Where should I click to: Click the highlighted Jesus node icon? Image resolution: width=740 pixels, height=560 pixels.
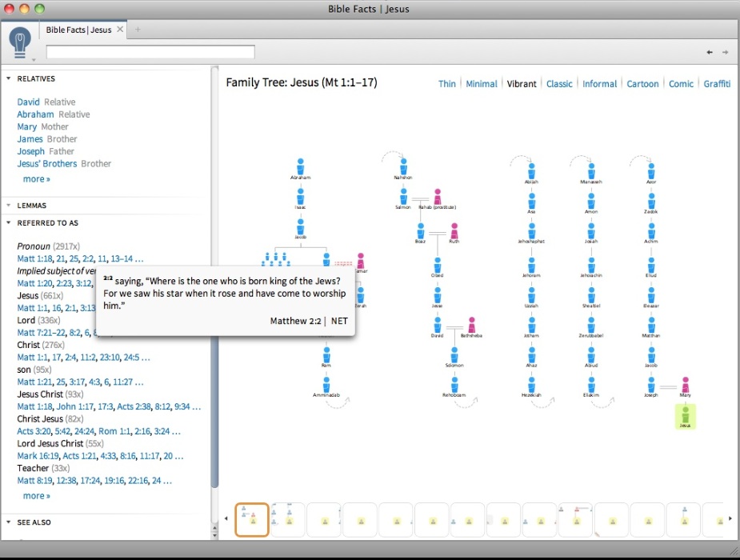click(x=685, y=414)
